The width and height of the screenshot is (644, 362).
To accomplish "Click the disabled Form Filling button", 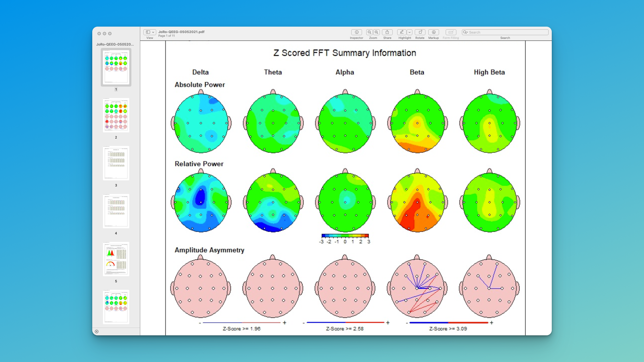I will (x=451, y=32).
